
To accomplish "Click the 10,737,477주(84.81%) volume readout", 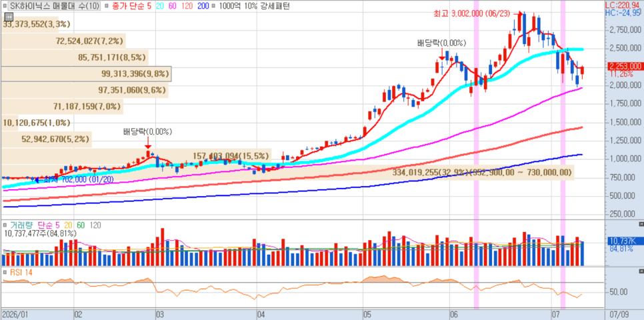I will (x=40, y=234).
